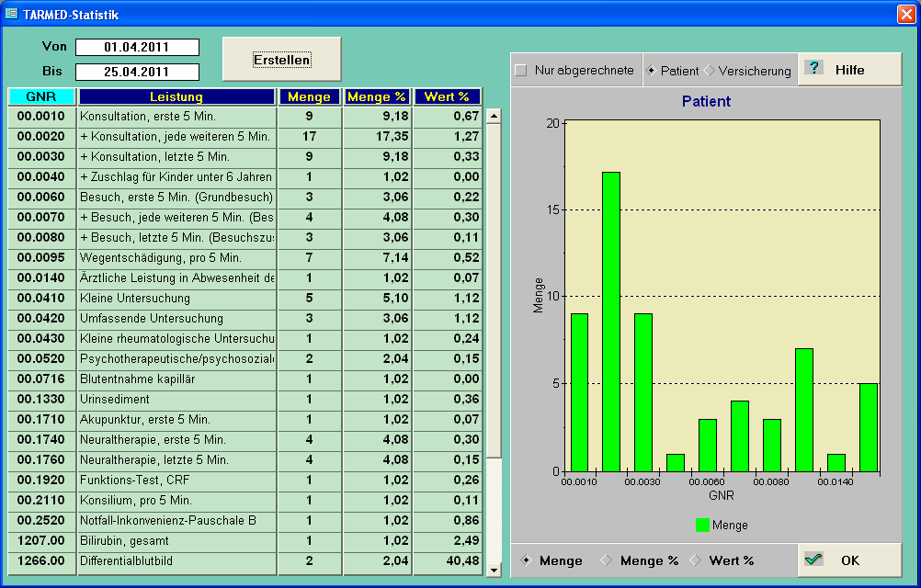
Task: Click the Menge % column header
Action: tap(377, 96)
